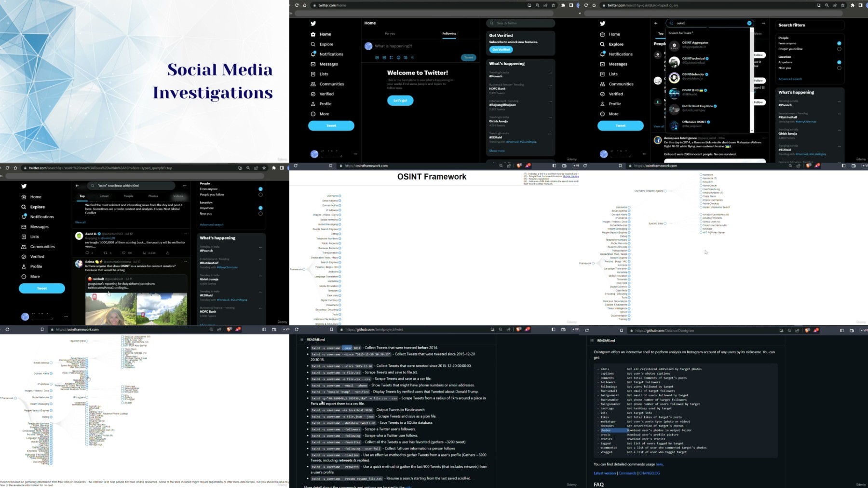Open Verified in the osint suggestions window sidebar
This screenshot has width=868, height=488.
coord(611,94)
